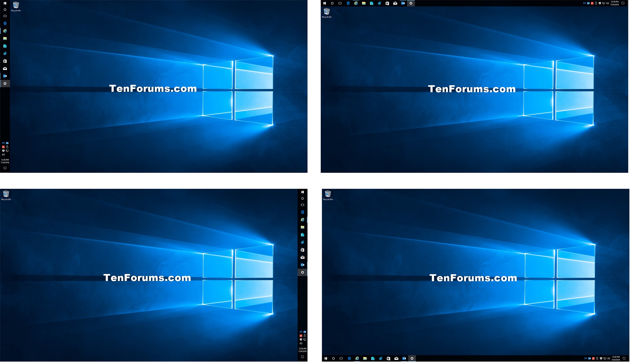Open Start menu on the top taskbar
631x364 pixels.
[325, 3]
